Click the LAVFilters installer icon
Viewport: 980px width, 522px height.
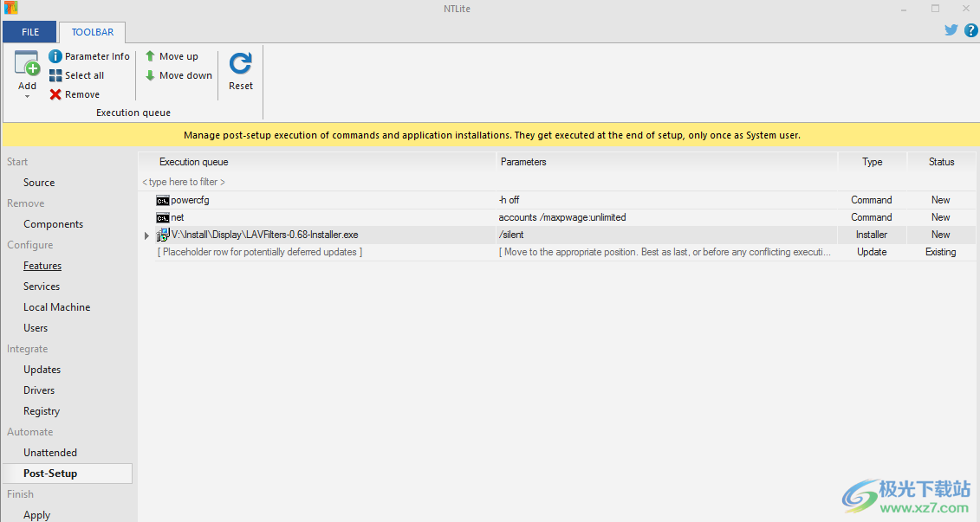(x=163, y=235)
